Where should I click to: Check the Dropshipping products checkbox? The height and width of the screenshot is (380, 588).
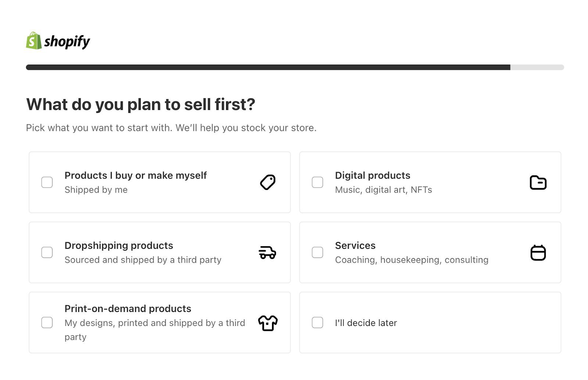47,252
